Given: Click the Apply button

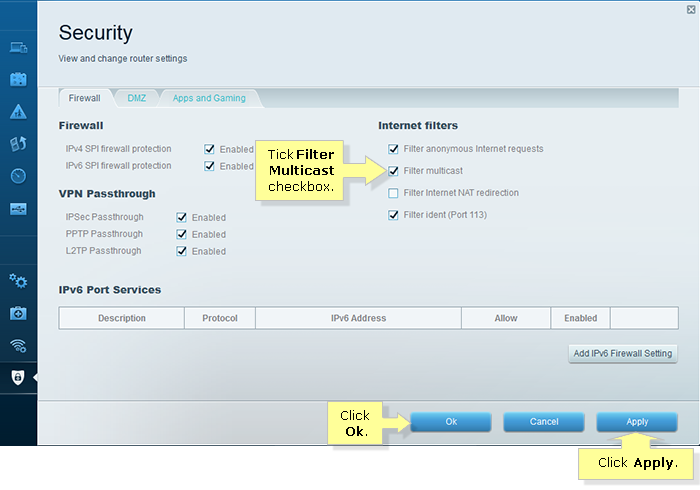Looking at the screenshot, I should point(637,422).
